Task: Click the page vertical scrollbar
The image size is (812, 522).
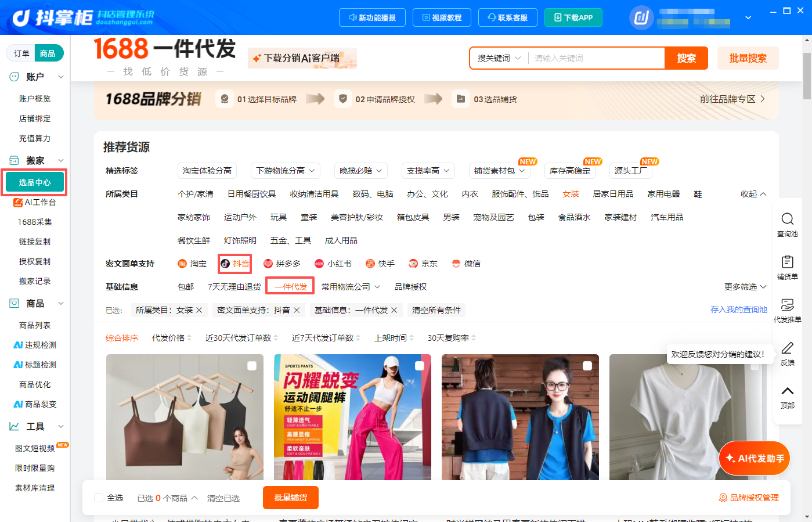Action: (x=807, y=75)
